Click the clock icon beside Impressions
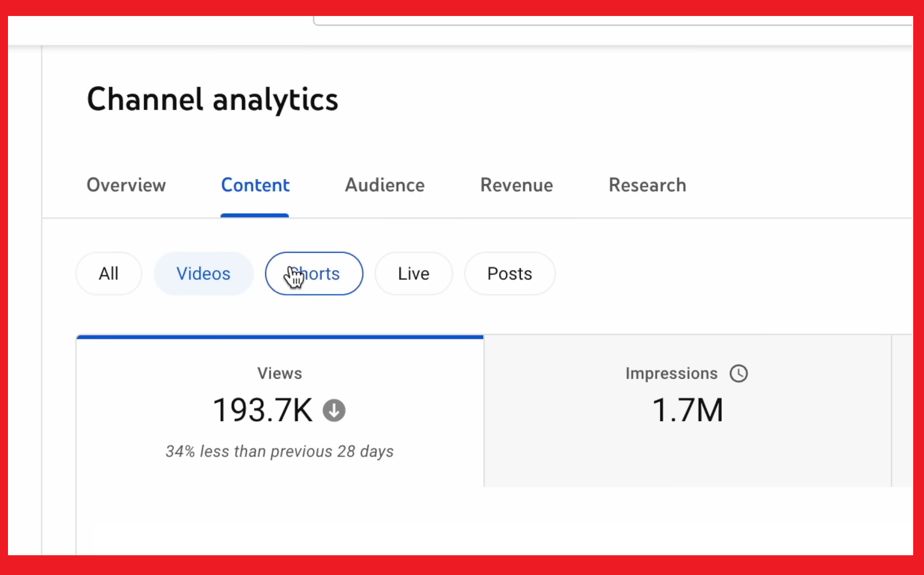 738,374
